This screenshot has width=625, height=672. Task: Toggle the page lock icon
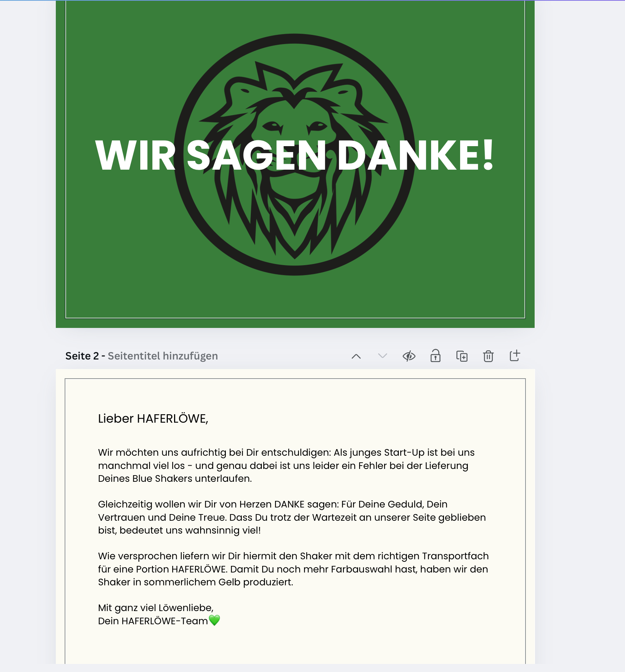click(436, 356)
